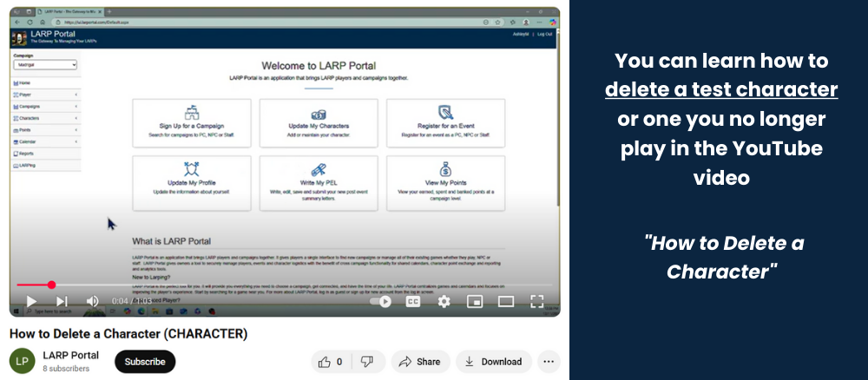
Task: Toggle theater mode view
Action: tap(505, 301)
